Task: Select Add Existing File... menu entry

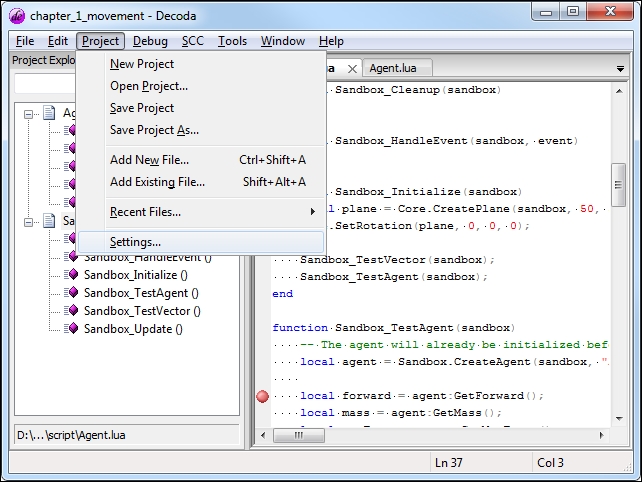Action: [157, 182]
